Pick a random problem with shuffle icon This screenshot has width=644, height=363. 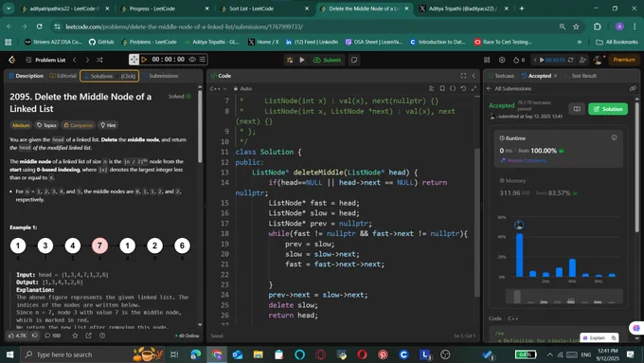(99, 60)
